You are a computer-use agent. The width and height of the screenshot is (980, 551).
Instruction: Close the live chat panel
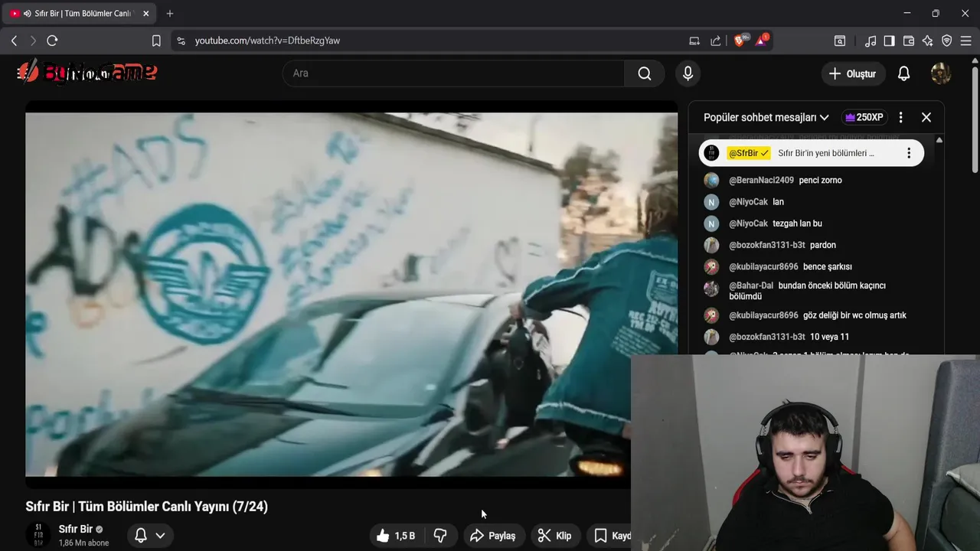(x=926, y=117)
